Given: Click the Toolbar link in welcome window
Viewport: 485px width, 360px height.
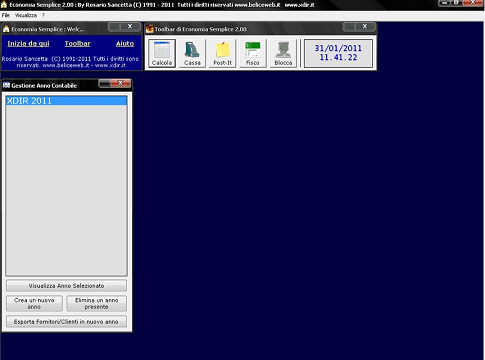Looking at the screenshot, I should (x=77, y=44).
